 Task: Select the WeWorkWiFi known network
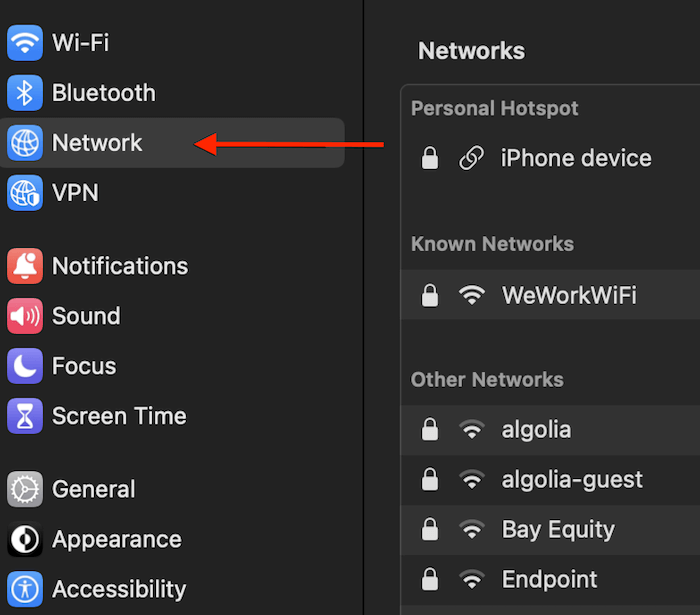click(568, 295)
